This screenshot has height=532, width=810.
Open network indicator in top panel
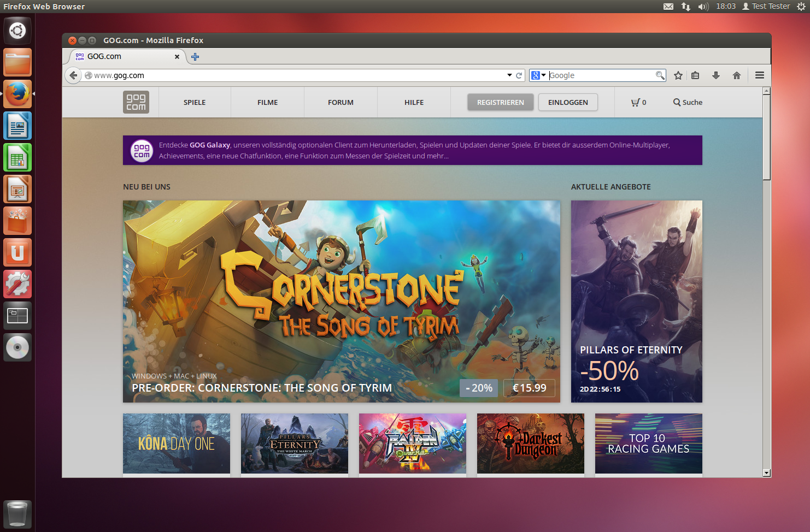click(686, 7)
